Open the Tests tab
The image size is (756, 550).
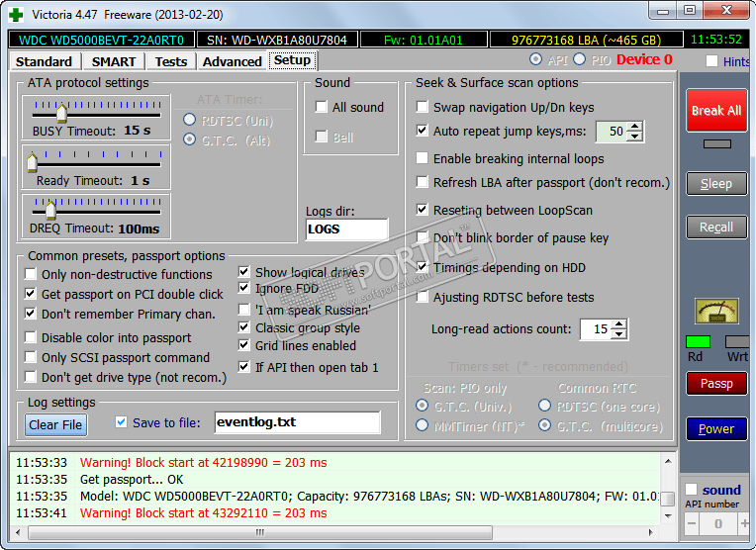[171, 61]
